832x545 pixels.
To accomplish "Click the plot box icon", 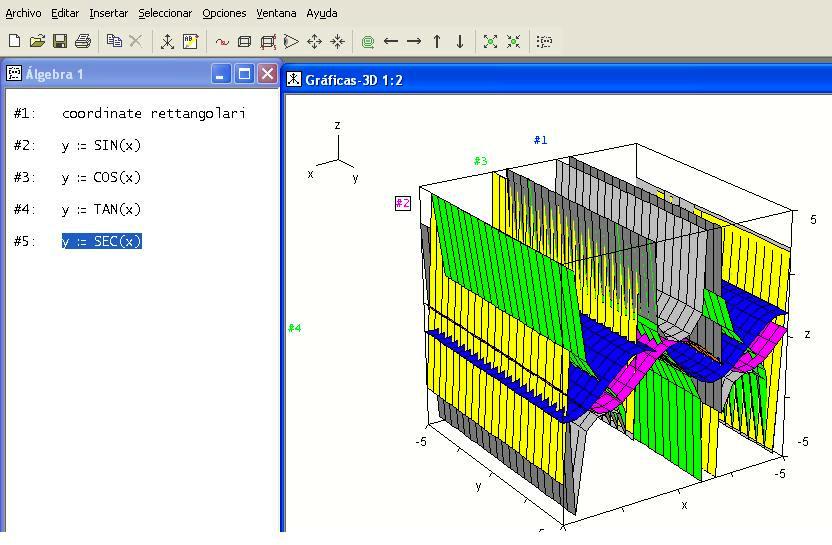I will [245, 41].
